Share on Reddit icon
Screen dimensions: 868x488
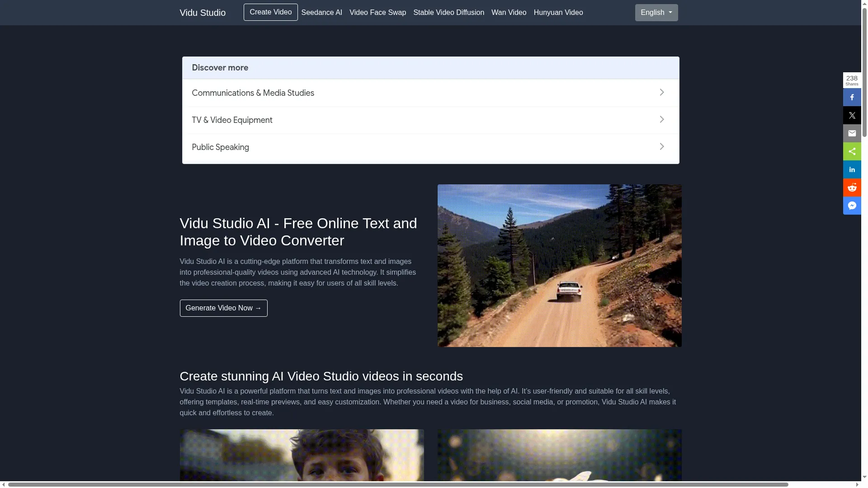[x=852, y=188]
